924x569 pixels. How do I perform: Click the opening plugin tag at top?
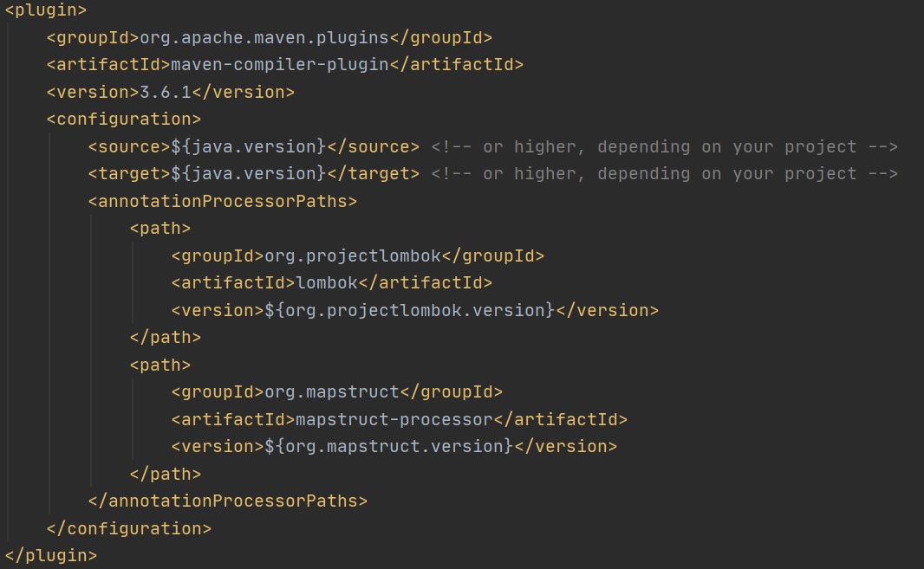pyautogui.click(x=46, y=10)
